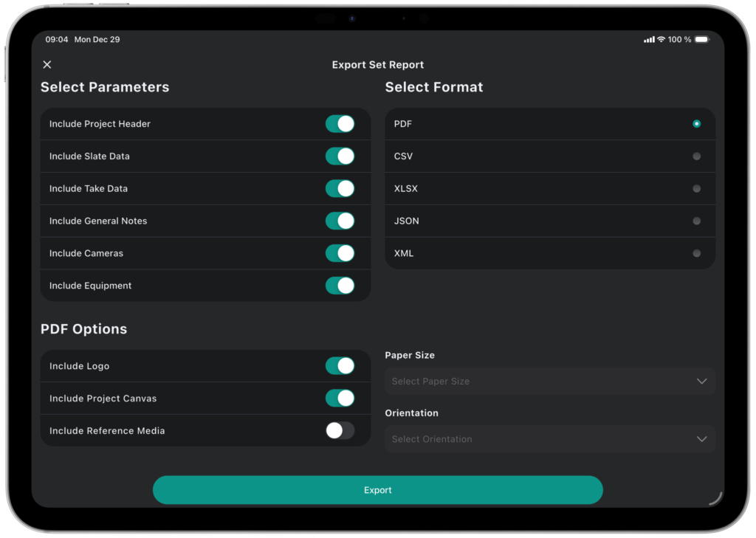Open the Select Orientation dropdown
Screen dimensions: 756x538
(x=549, y=439)
